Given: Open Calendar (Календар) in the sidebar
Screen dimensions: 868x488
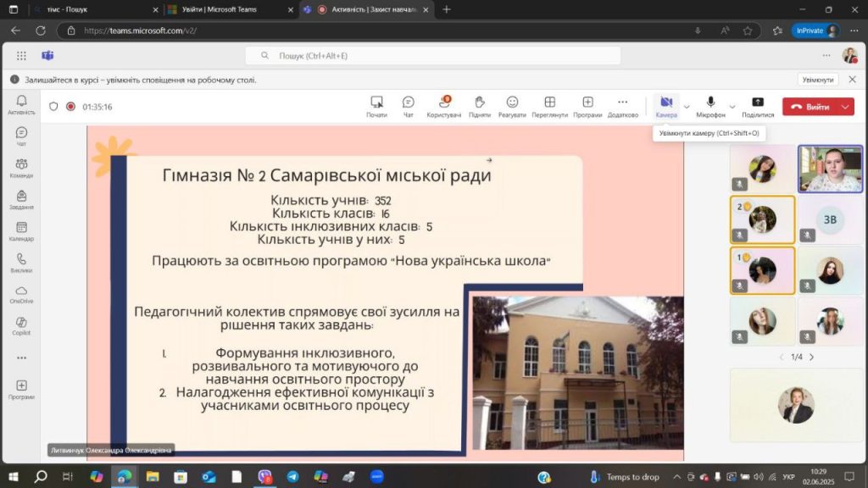Looking at the screenshot, I should (21, 231).
